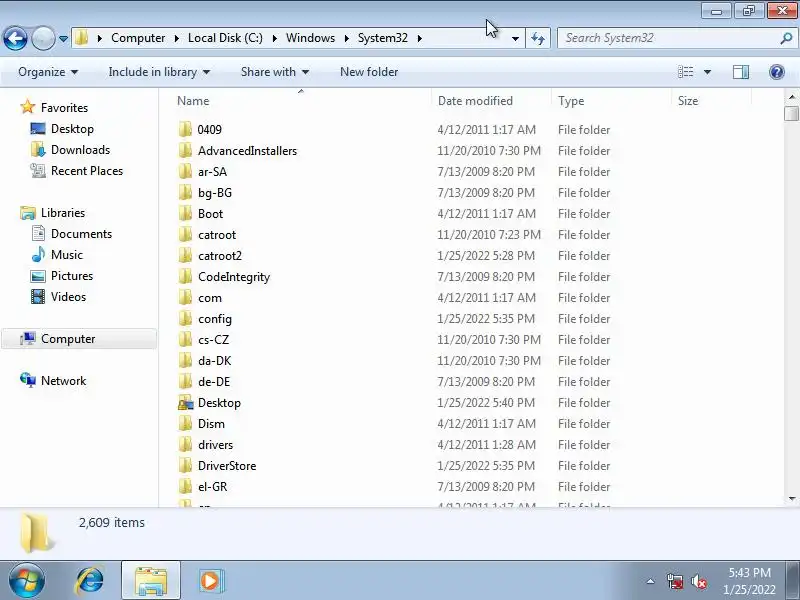This screenshot has height=600, width=800.
Task: Click the scrollbar up arrow
Action: click(x=792, y=96)
